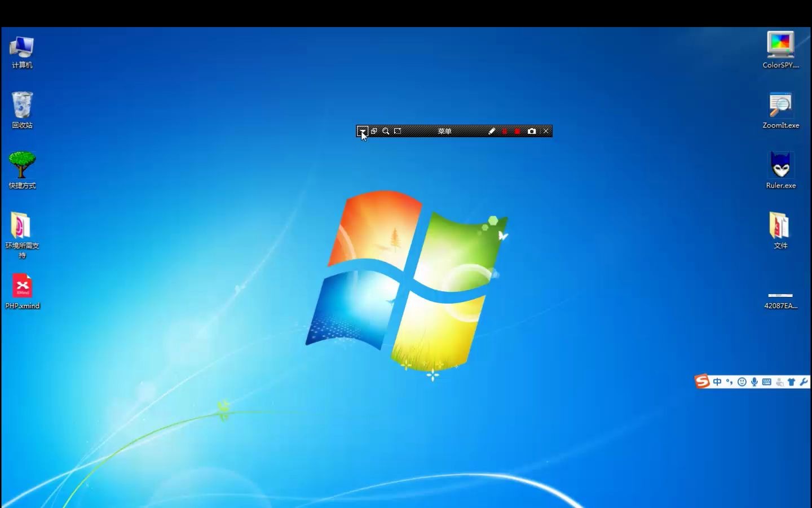Click the second red record button
Screen dimensions: 812x508
tap(517, 131)
